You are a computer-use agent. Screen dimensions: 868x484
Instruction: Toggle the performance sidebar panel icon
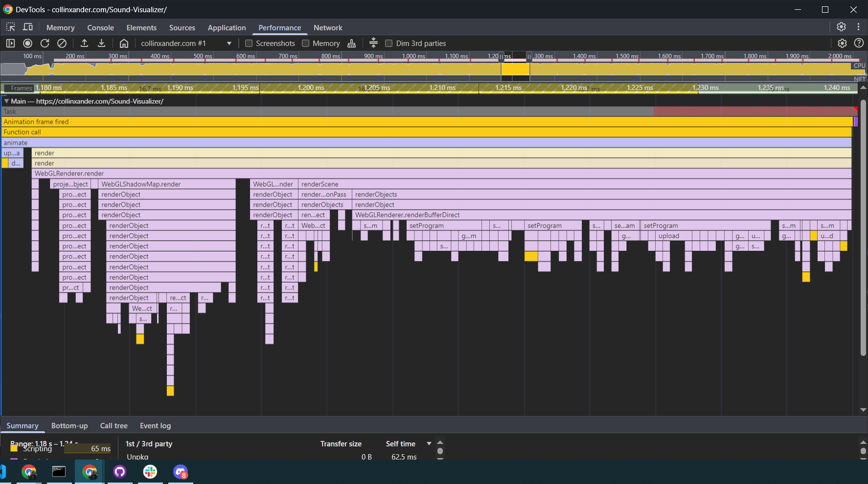(x=10, y=44)
